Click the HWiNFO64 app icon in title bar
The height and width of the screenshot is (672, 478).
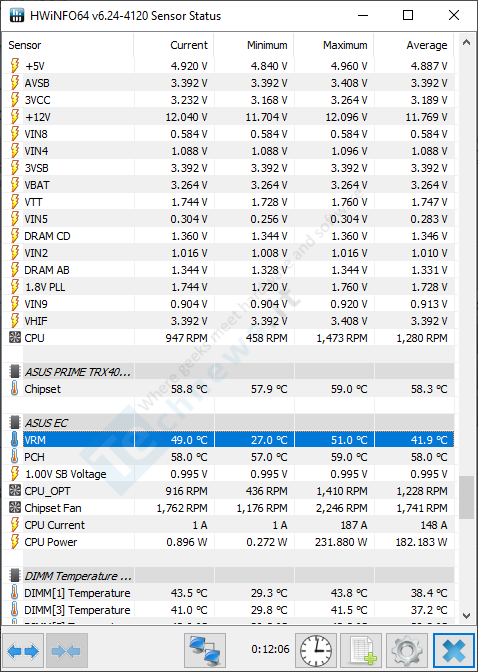click(x=17, y=15)
